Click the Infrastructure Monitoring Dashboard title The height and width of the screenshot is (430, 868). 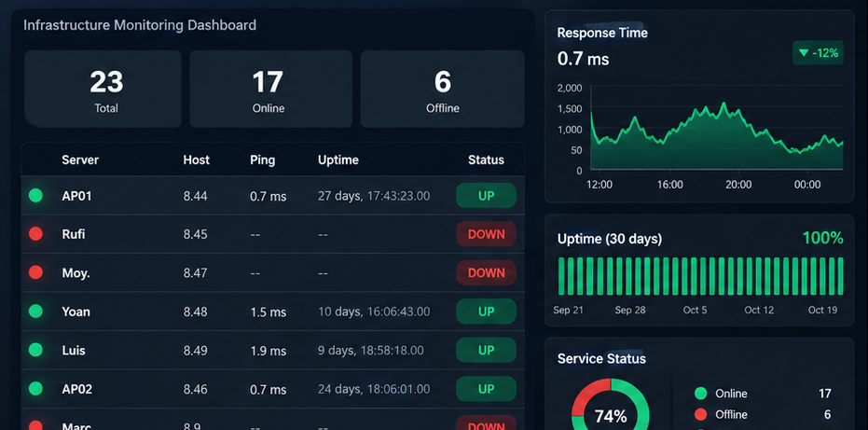(x=140, y=25)
